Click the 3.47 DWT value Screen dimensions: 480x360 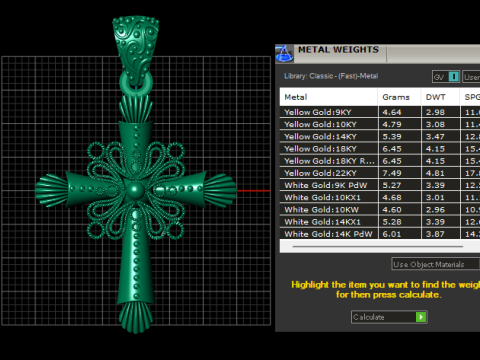pyautogui.click(x=435, y=137)
